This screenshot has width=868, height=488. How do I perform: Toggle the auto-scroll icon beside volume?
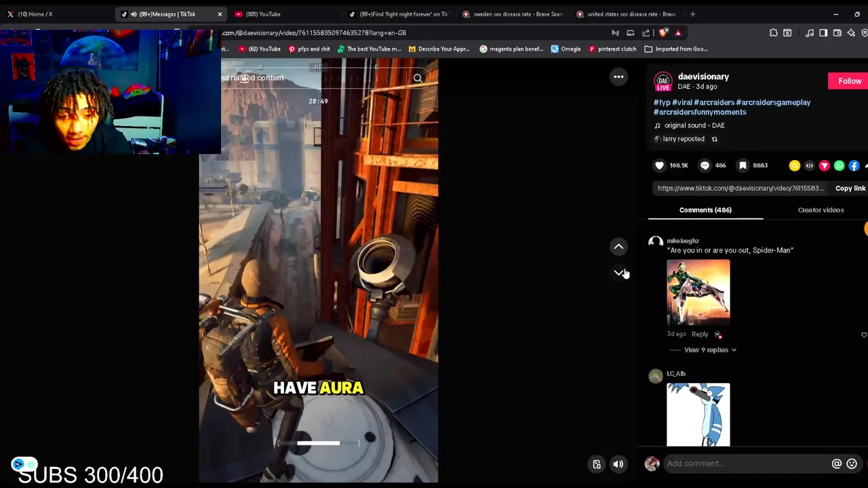[x=597, y=464]
